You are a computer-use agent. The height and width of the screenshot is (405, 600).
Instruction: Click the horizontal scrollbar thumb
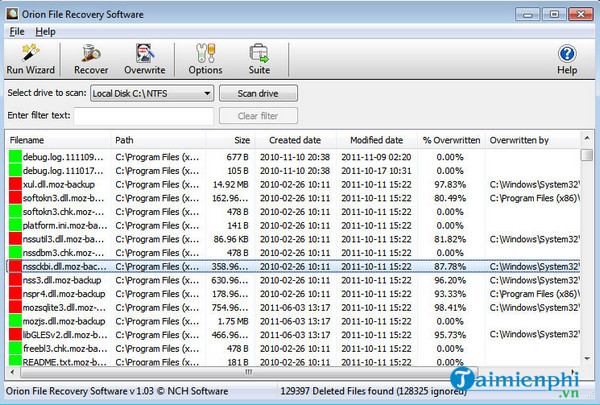(x=249, y=372)
